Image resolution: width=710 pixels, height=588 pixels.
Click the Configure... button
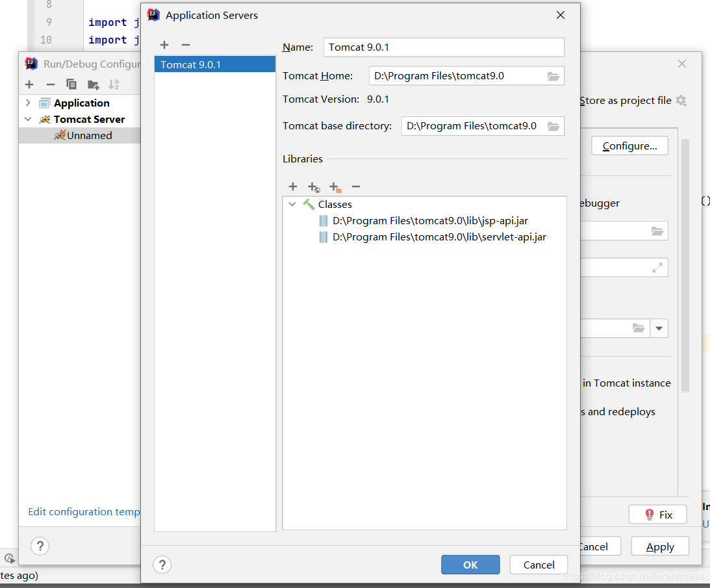pos(630,146)
